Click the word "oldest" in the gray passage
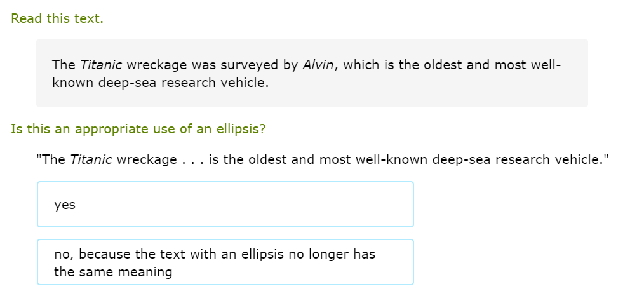 441,65
